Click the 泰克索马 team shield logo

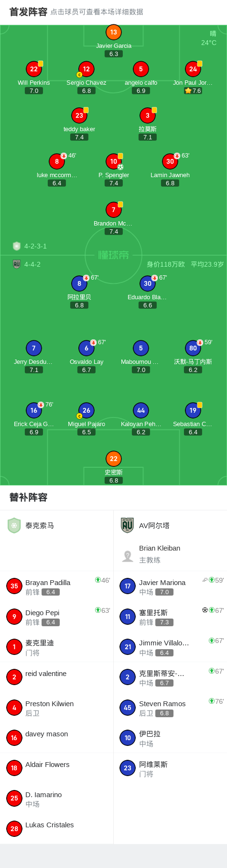[14, 525]
